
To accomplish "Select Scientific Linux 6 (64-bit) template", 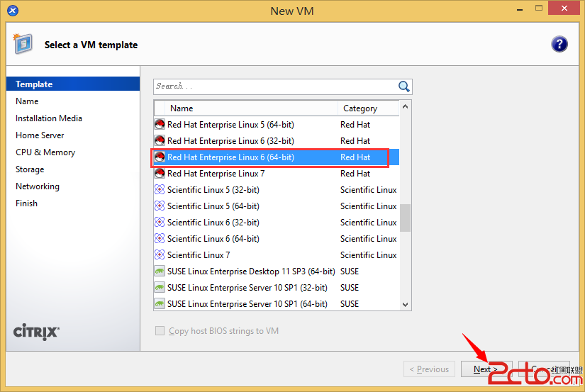I will click(x=277, y=239).
